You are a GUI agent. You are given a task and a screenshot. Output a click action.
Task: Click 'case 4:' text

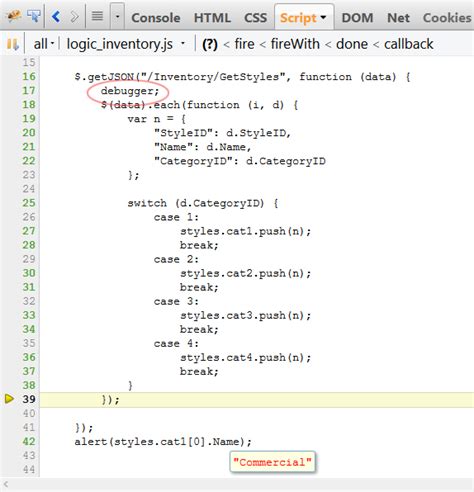176,343
